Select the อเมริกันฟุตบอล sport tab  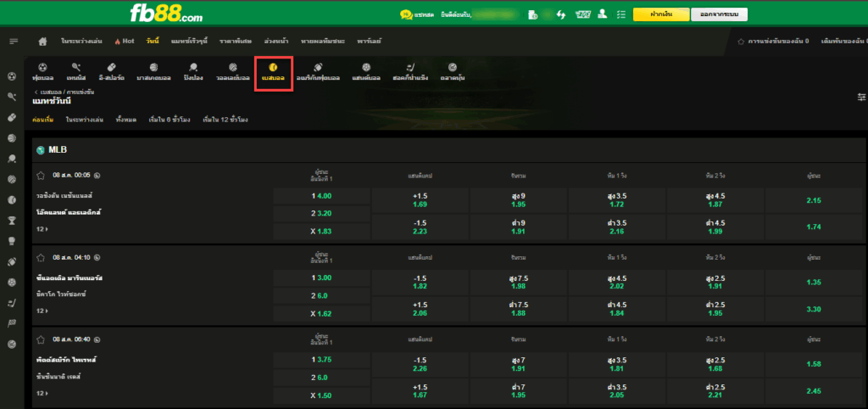[318, 73]
